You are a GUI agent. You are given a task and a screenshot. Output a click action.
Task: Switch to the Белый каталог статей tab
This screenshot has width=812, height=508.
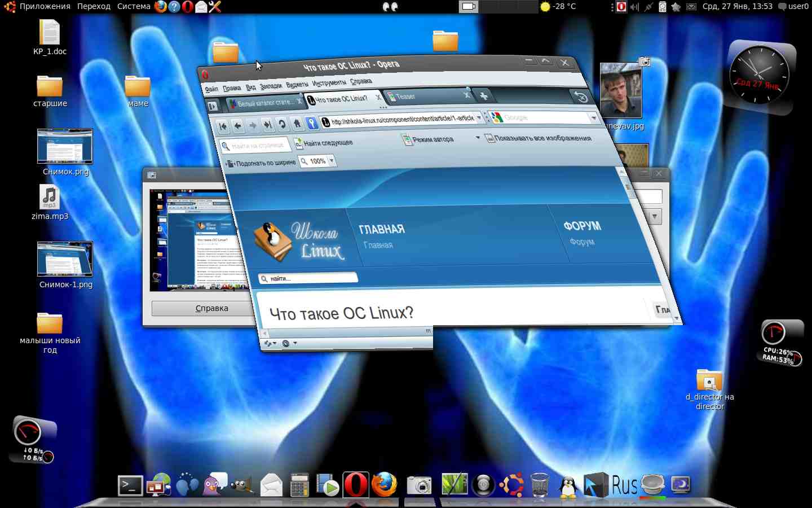click(265, 103)
